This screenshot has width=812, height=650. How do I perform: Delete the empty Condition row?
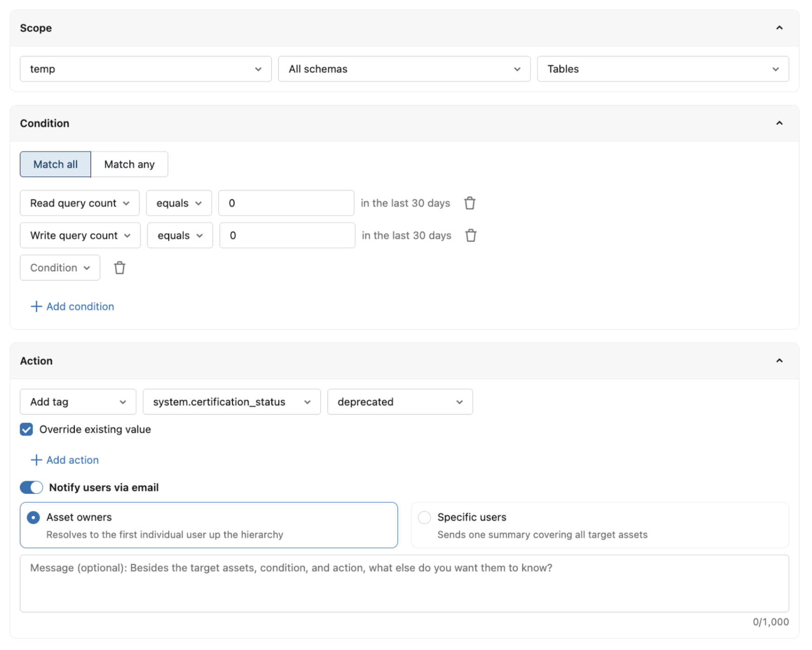pyautogui.click(x=119, y=267)
